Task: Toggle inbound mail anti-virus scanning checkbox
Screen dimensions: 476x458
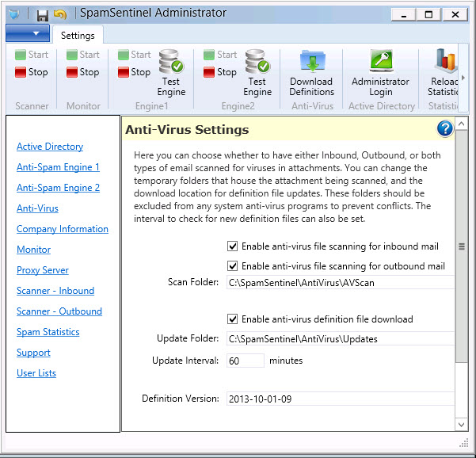Action: [233, 246]
